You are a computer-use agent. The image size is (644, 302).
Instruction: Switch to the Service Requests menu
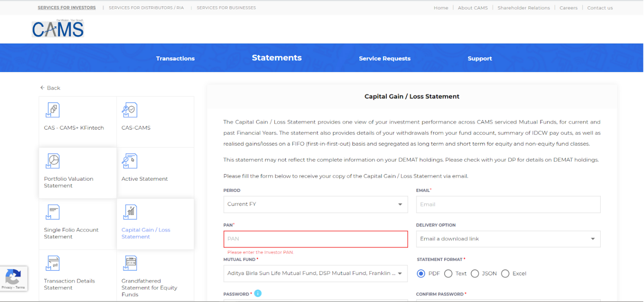(x=384, y=59)
